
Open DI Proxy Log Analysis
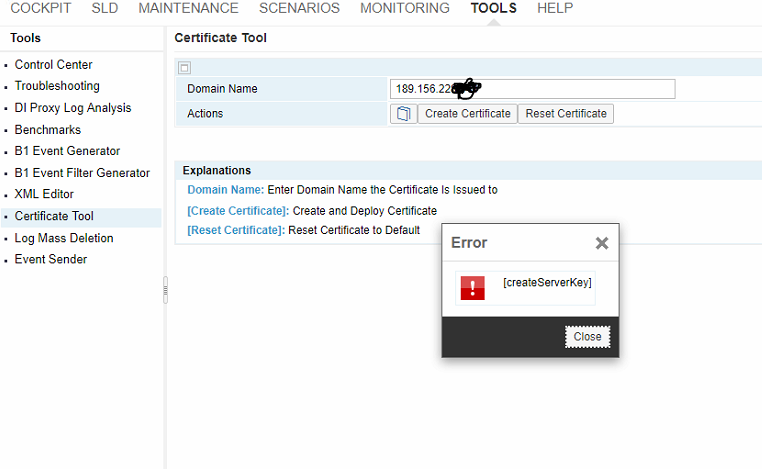click(73, 108)
